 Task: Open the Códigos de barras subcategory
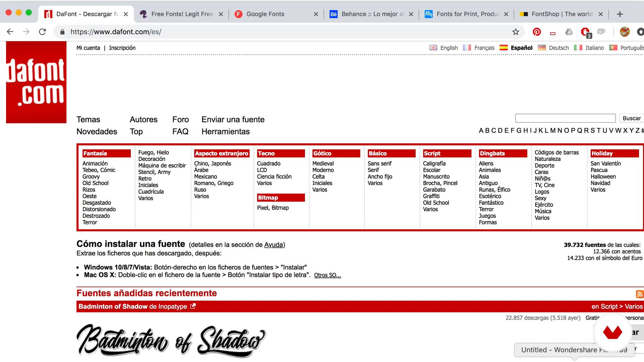coord(556,152)
